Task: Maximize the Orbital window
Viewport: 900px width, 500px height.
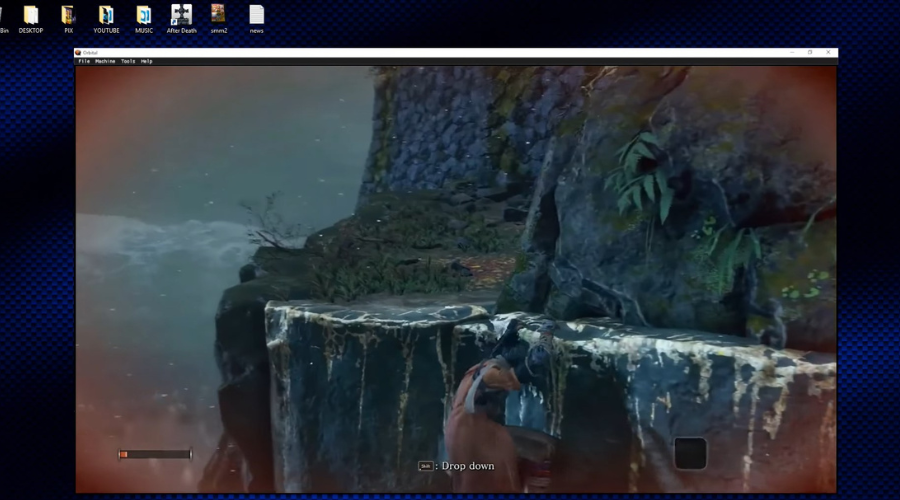Action: (810, 52)
